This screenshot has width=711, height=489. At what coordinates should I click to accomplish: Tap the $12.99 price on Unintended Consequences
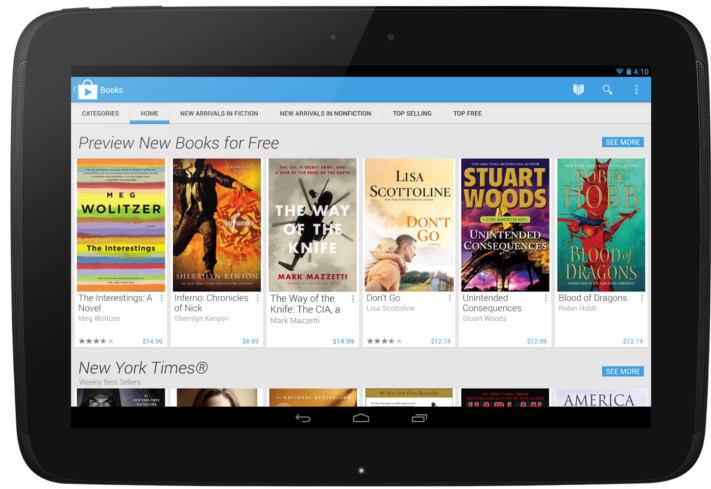click(537, 341)
